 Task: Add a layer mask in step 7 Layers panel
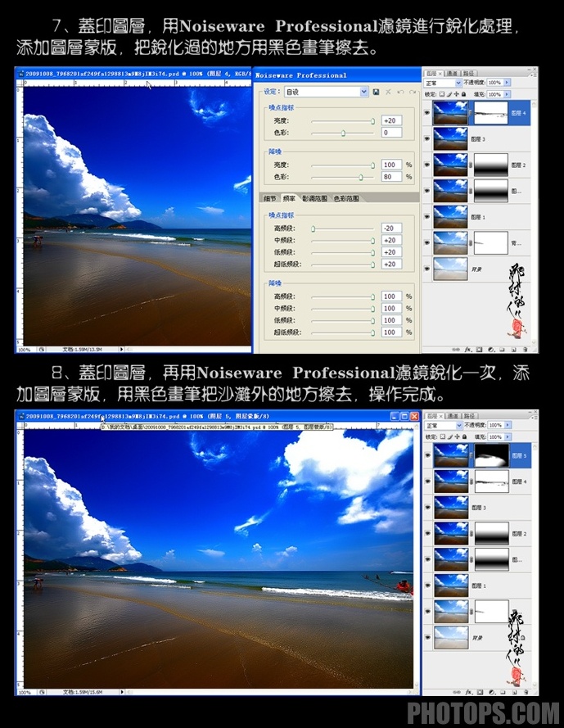(479, 349)
